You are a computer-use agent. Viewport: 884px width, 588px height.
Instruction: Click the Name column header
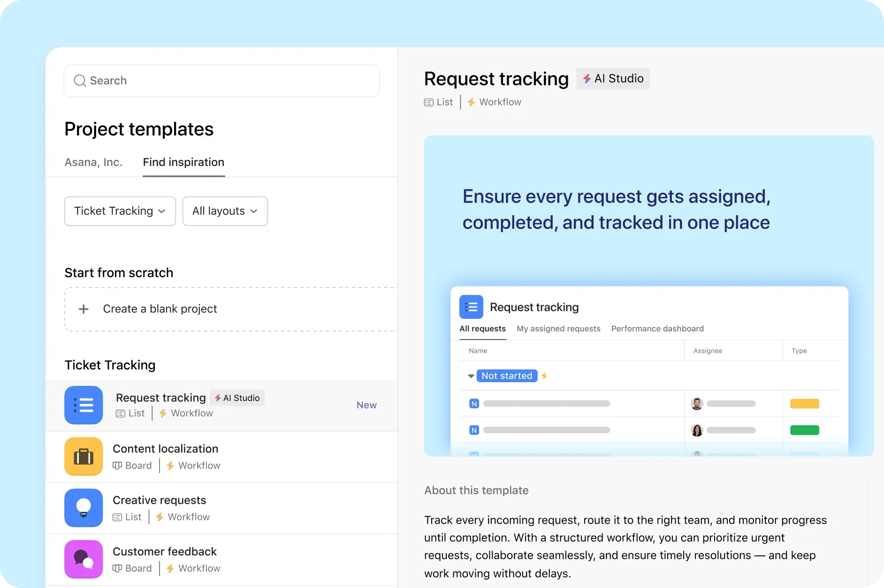pyautogui.click(x=478, y=351)
